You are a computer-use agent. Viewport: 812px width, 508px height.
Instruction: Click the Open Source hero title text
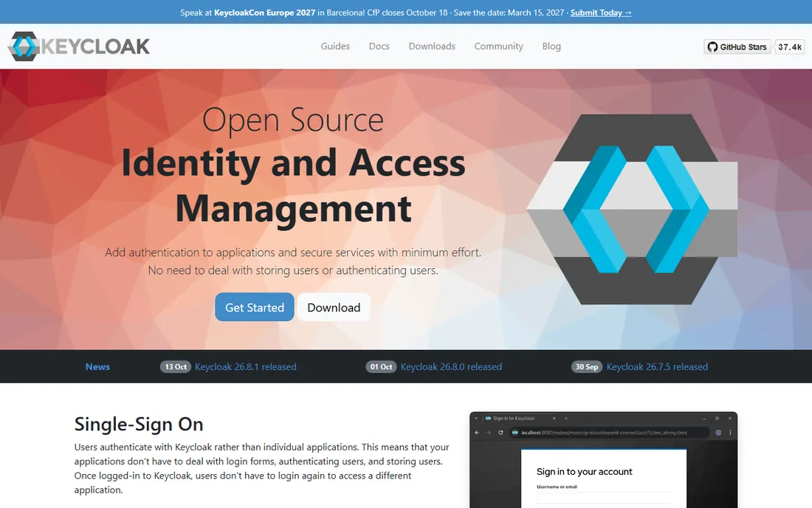pyautogui.click(x=293, y=120)
